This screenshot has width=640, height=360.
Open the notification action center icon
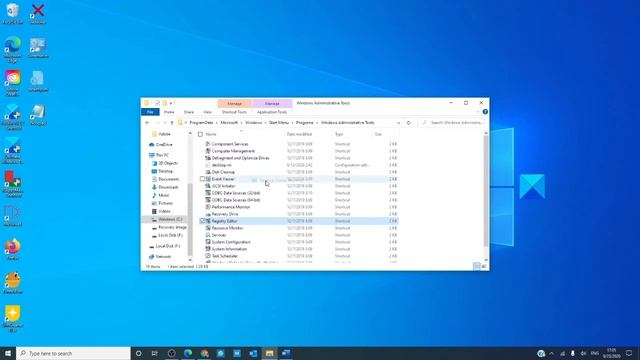pyautogui.click(x=629, y=353)
